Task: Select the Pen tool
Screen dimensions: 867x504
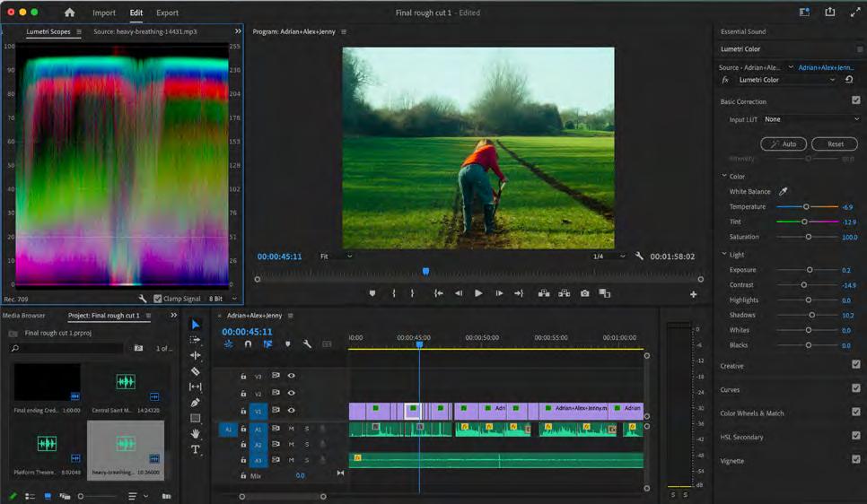Action: 195,403
